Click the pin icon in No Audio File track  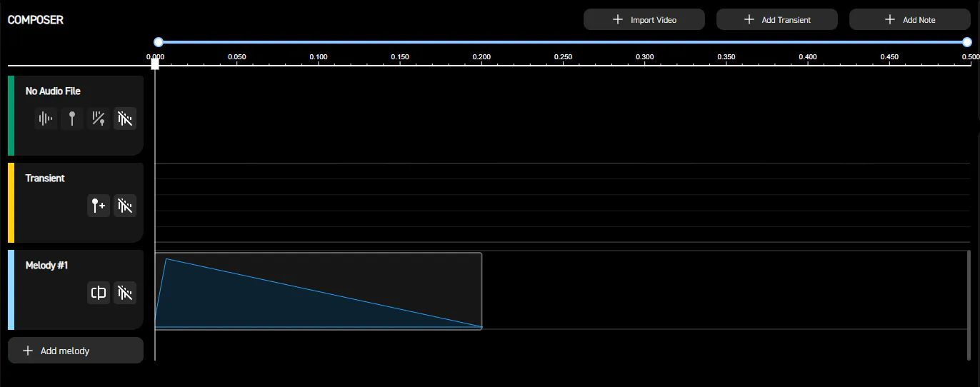coord(72,119)
